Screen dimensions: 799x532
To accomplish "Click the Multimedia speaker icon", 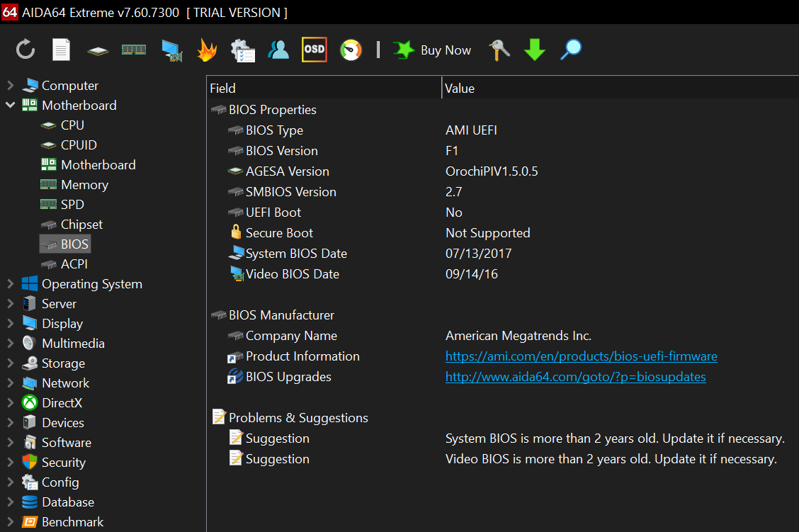I will [30, 344].
